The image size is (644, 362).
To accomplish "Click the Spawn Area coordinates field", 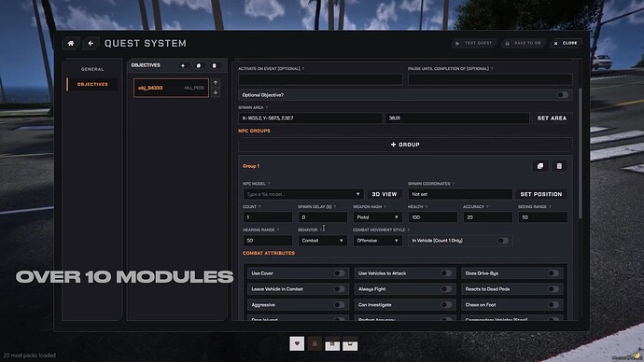I will 310,118.
